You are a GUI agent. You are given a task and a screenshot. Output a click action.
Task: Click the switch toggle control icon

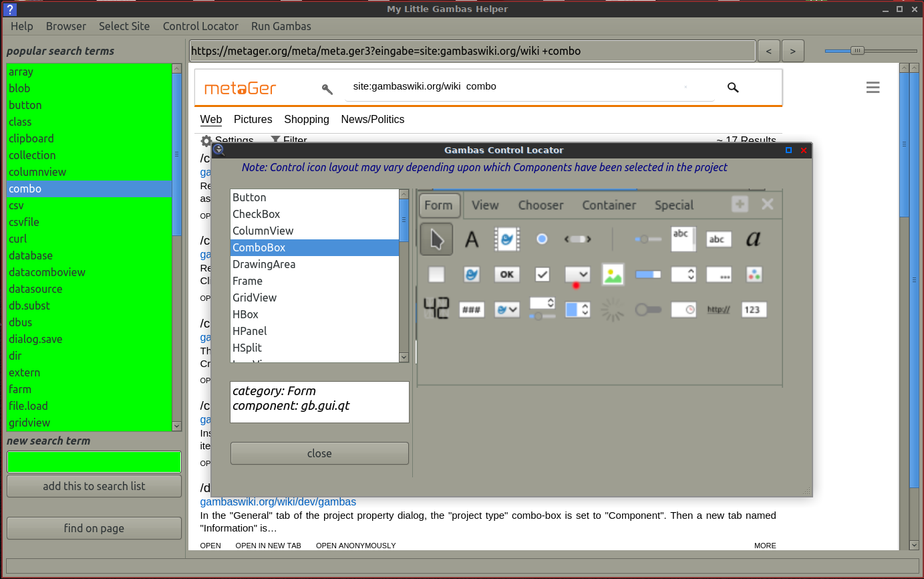647,310
